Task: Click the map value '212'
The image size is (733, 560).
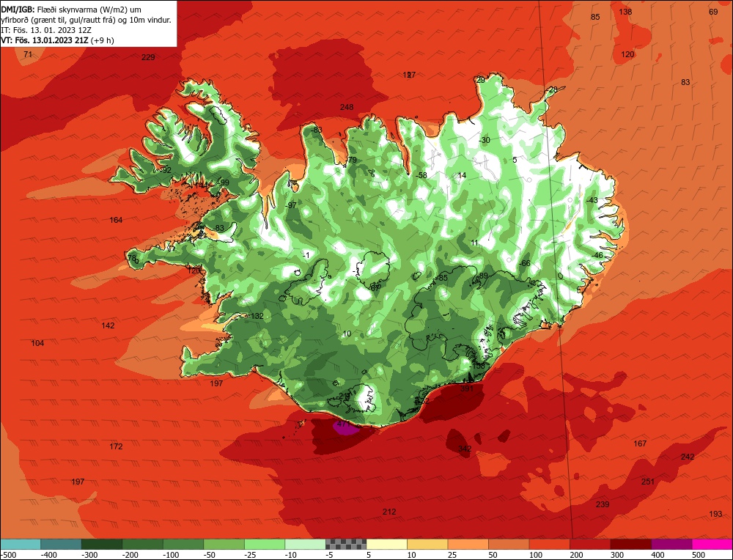Action: (x=389, y=512)
